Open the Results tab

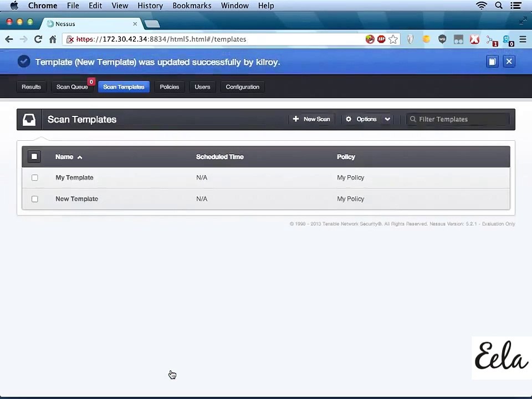pos(31,87)
